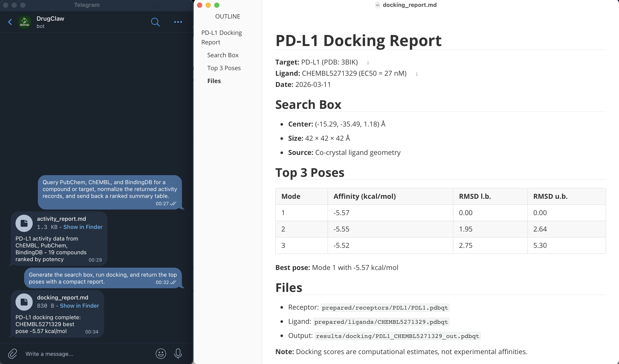The image size is (619, 364).
Task: Click the docking_report.md file name in Telegram
Action: point(63,298)
